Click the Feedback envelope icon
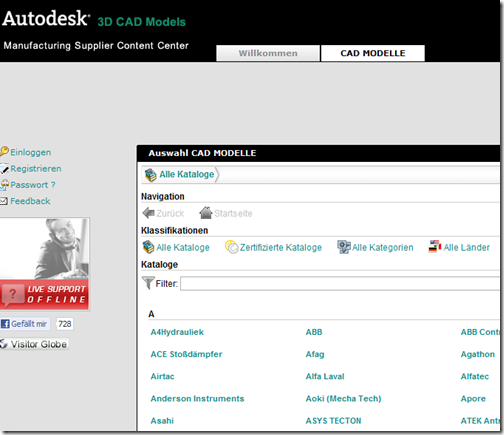This screenshot has width=504, height=435. coord(4,201)
